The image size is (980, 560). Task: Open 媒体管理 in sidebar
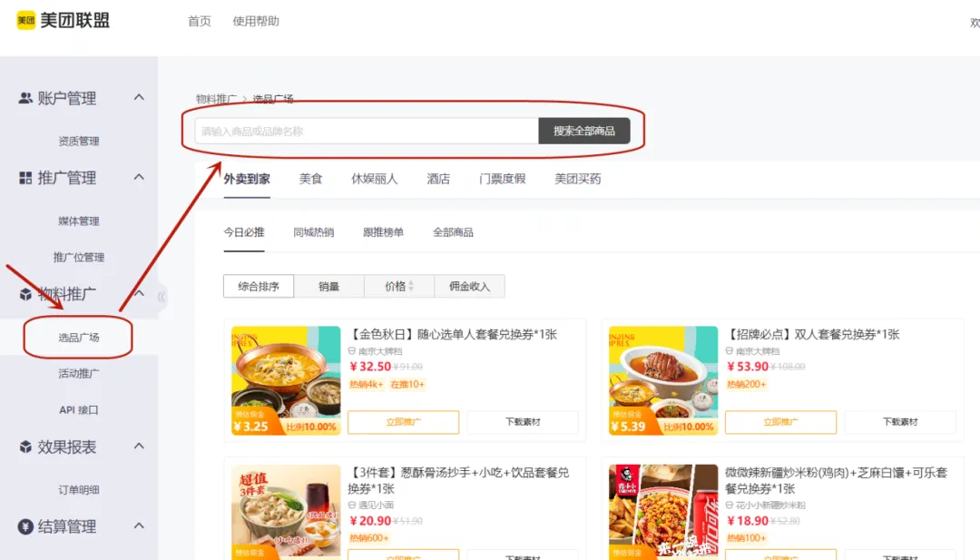point(79,221)
